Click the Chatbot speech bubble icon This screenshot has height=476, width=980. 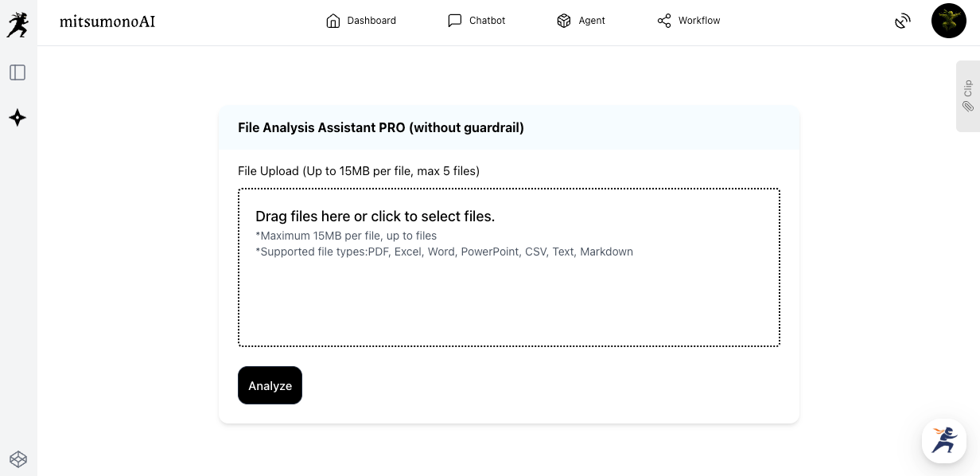[x=455, y=21]
